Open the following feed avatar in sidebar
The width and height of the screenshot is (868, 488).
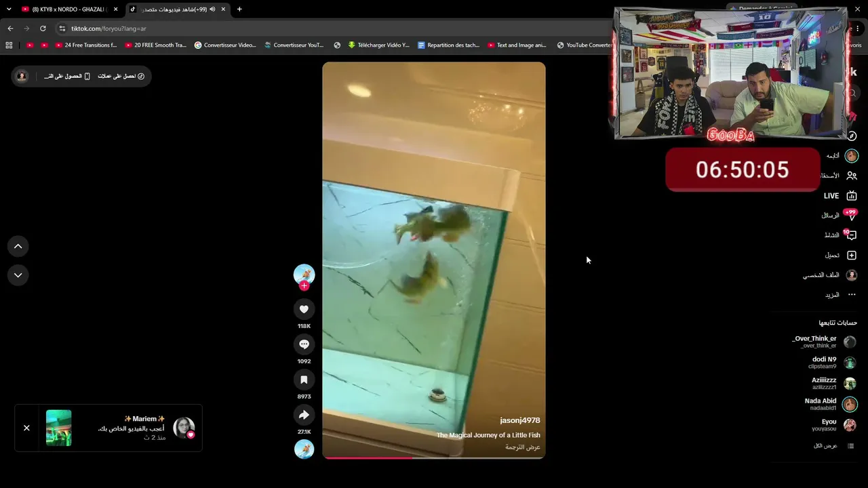852,156
